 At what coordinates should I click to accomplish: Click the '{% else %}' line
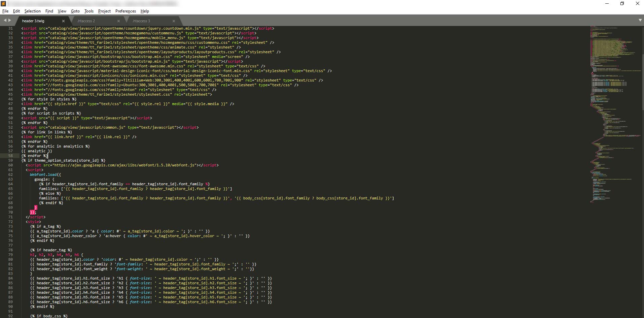click(x=50, y=193)
